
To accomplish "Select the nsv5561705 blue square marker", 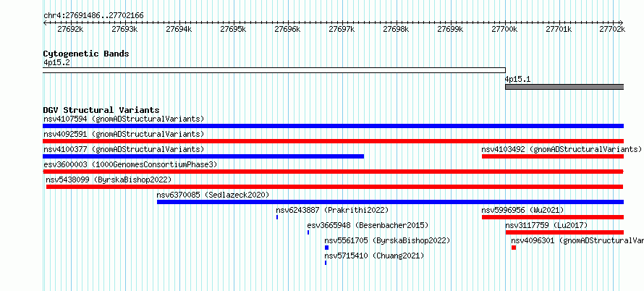I will (x=326, y=248).
